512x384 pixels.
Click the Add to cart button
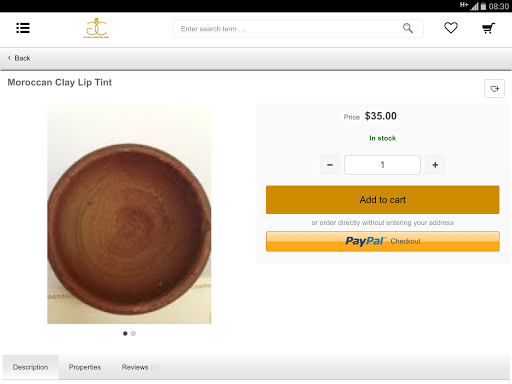[x=383, y=200]
